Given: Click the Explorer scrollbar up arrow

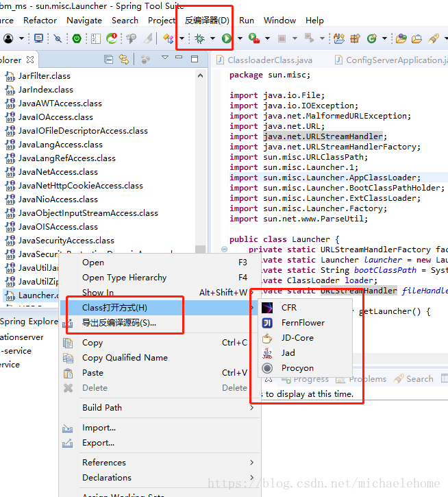Looking at the screenshot, I should click(200, 76).
